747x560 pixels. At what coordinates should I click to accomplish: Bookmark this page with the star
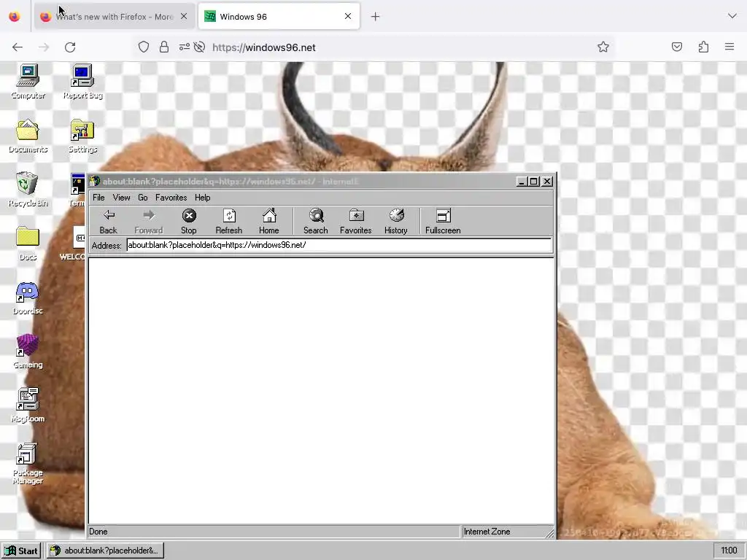coord(603,47)
